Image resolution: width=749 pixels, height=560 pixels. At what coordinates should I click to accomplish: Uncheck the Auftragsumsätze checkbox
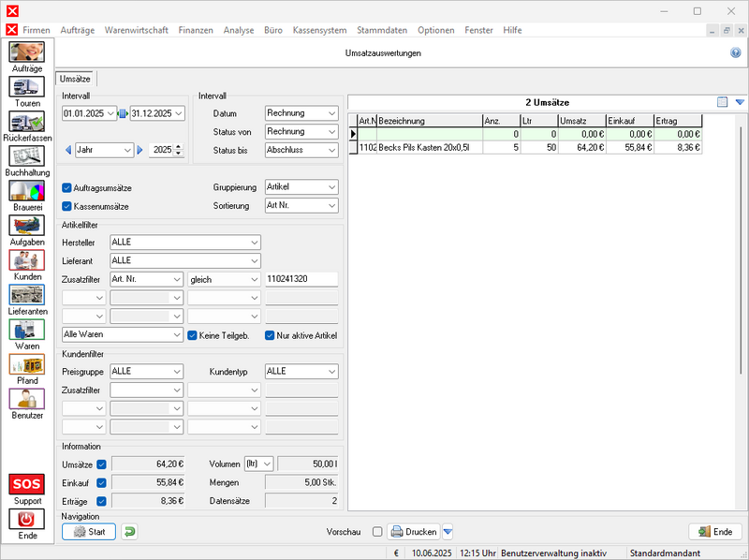(66, 188)
